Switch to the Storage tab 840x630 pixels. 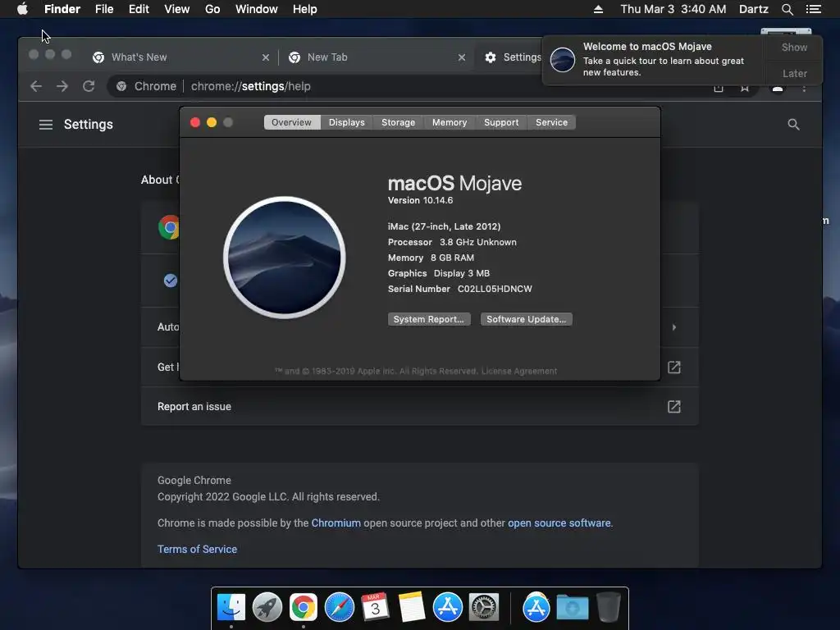point(398,122)
